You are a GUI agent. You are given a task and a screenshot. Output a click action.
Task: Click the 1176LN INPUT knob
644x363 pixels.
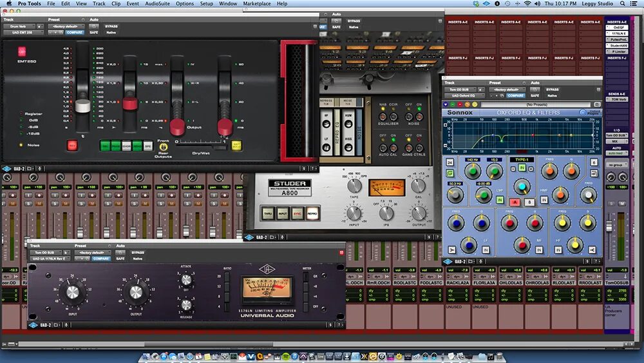(73, 292)
